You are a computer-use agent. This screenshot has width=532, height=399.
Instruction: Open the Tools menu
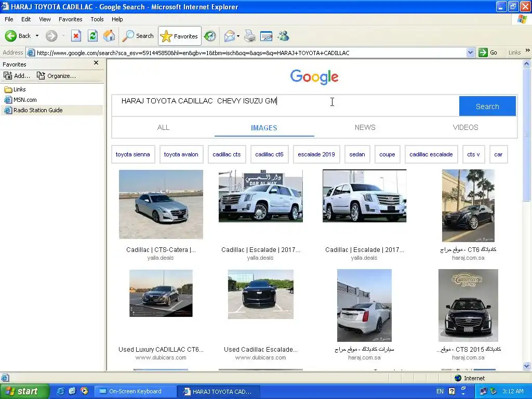coord(97,19)
